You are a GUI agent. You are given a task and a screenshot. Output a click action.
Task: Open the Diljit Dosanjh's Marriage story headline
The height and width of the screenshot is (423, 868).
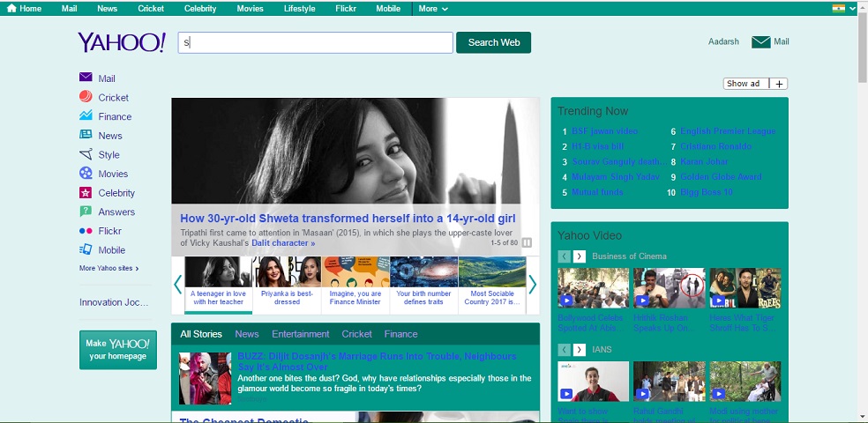click(377, 361)
